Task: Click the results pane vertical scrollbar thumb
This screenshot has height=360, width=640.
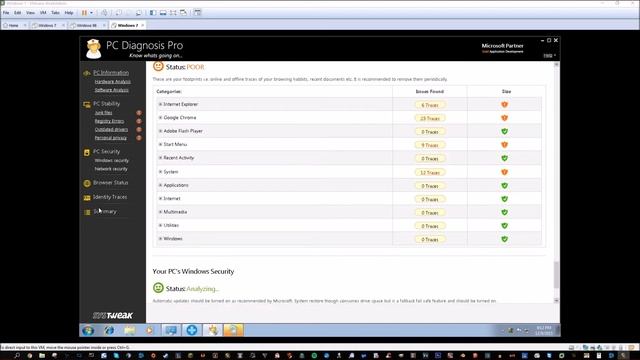Action: pos(556,275)
